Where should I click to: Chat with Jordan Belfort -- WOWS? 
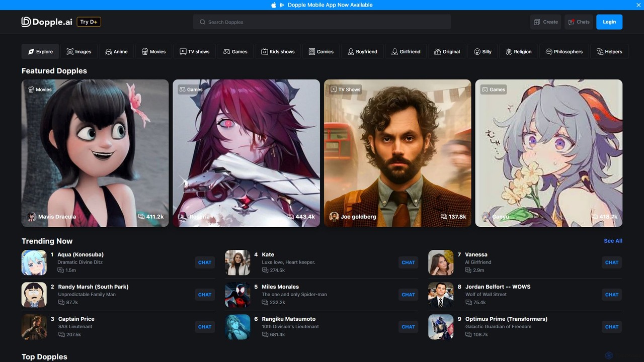[x=612, y=295]
